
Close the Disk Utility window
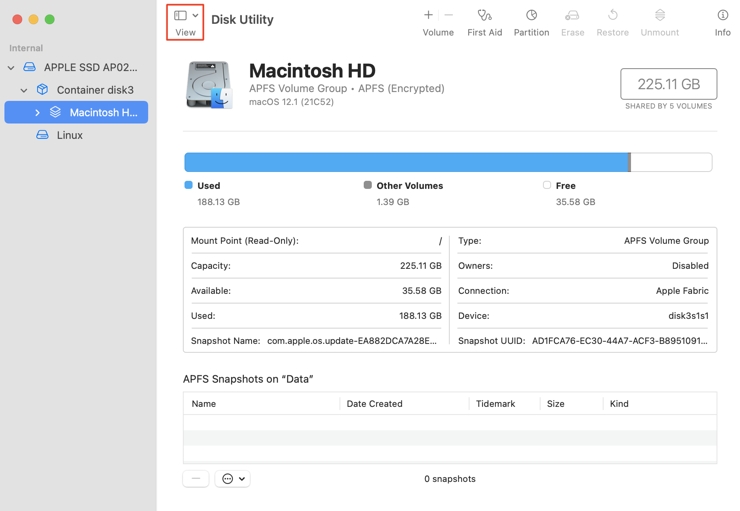[17, 19]
